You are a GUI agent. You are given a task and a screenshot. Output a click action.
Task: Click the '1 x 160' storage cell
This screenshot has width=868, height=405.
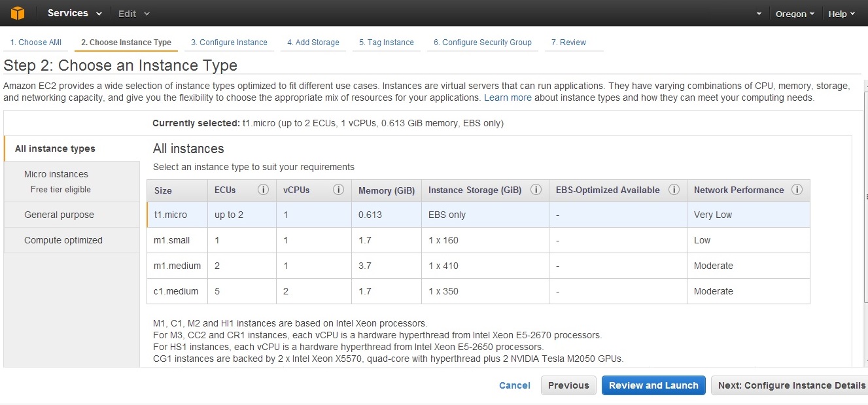(x=485, y=240)
